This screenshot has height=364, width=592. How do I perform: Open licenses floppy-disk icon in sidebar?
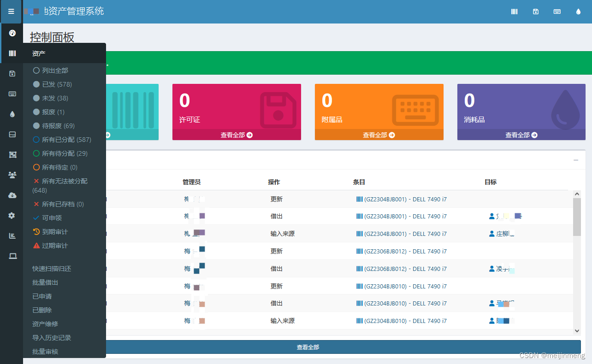(12, 74)
